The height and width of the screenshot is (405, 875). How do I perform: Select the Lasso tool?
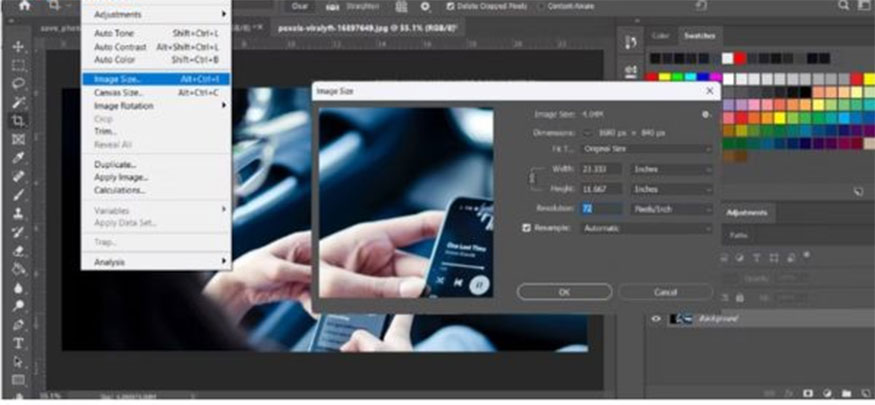click(x=18, y=84)
